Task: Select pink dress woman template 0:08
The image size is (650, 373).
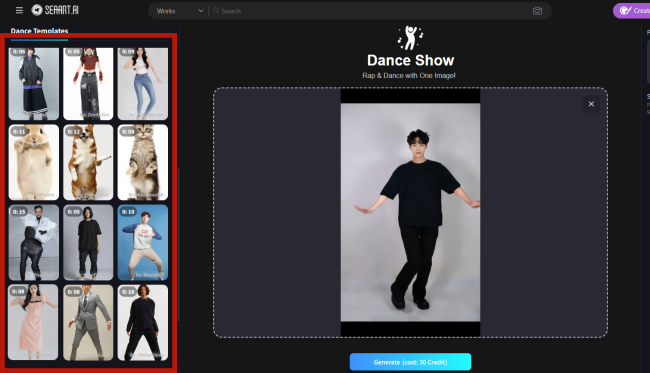Action: coord(34,322)
